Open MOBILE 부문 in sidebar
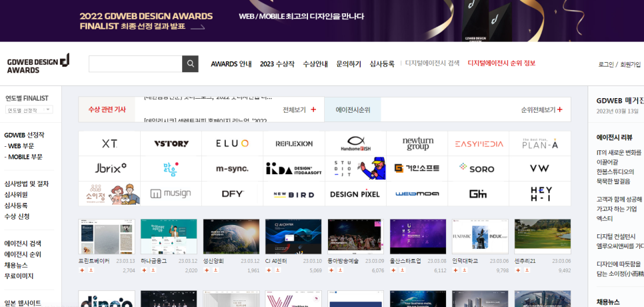644x307 pixels. click(x=23, y=157)
